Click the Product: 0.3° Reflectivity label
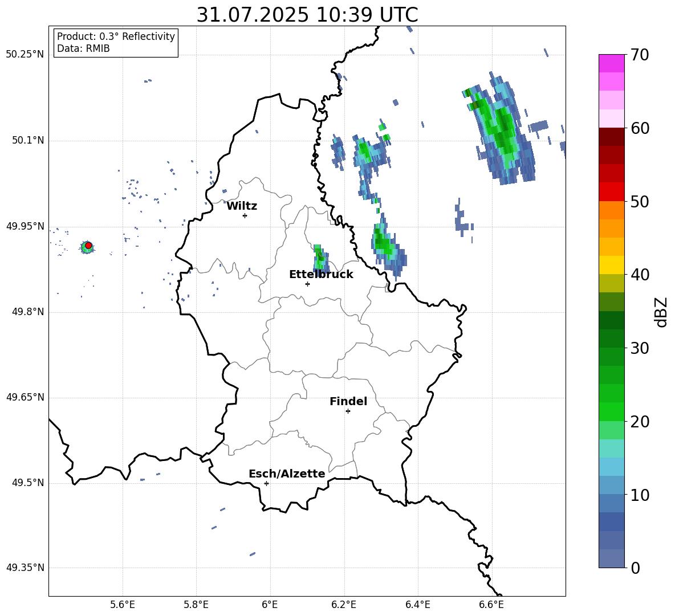675x616 pixels. click(x=116, y=36)
